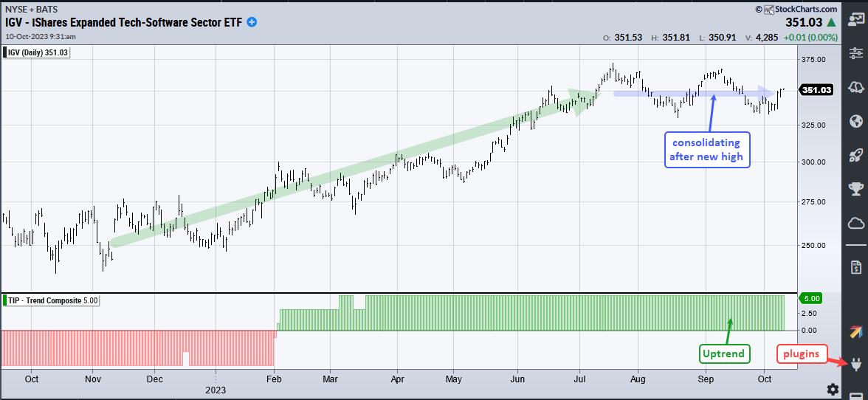The image size is (868, 400).
Task: Click the 'consolidating after new high' annotation
Action: [707, 149]
